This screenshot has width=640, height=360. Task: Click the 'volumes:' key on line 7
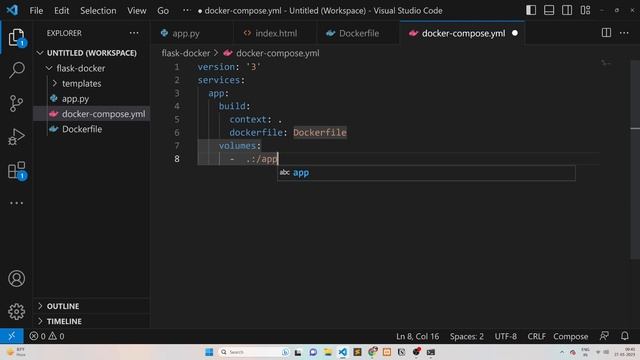(x=239, y=146)
